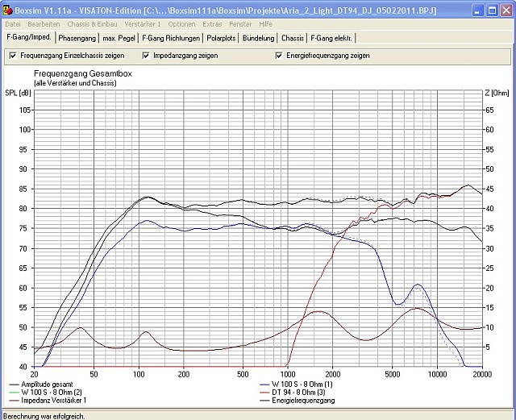Click the SPL [dB] axis label
This screenshot has height=420, width=516.
tap(18, 94)
